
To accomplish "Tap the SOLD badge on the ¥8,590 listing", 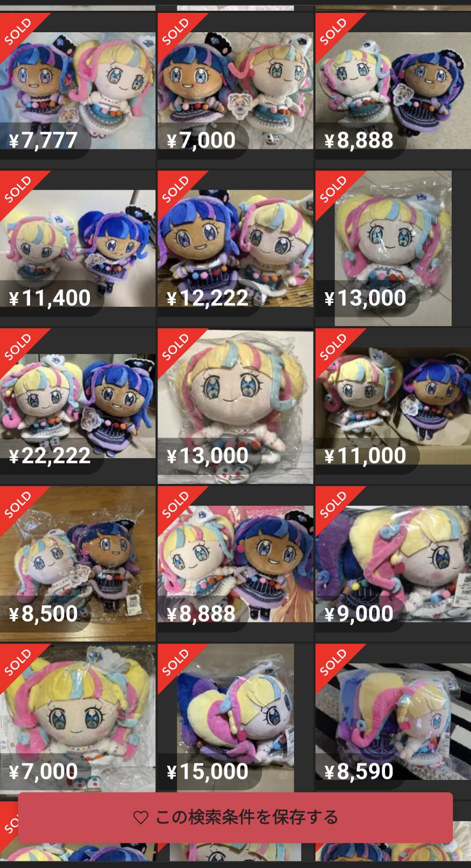I will coord(334,662).
